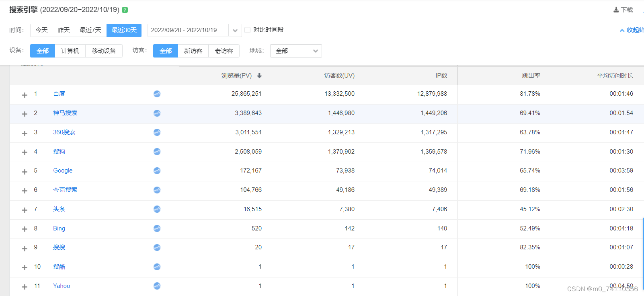Click the 下载 download button
The height and width of the screenshot is (296, 644).
click(x=623, y=10)
